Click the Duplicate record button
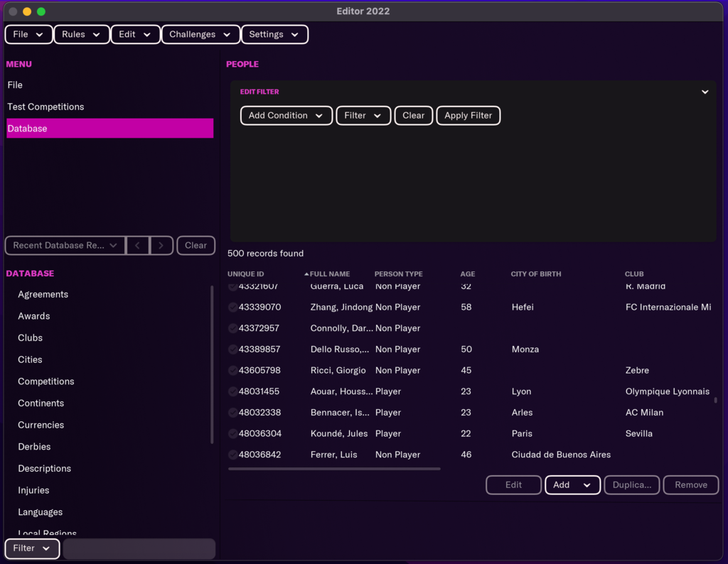728x564 pixels. [631, 484]
